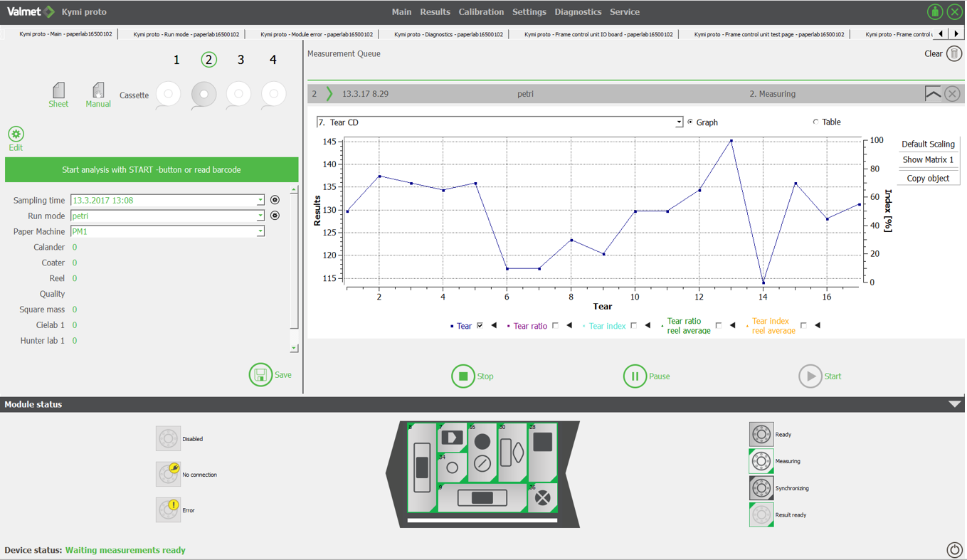The width and height of the screenshot is (967, 560).
Task: Click the power icon at bottom right
Action: point(954,549)
